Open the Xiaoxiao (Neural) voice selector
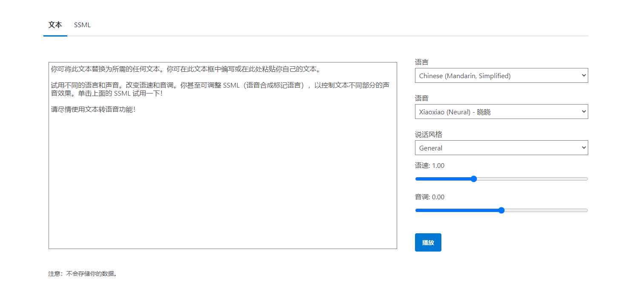644x283 pixels. [501, 111]
